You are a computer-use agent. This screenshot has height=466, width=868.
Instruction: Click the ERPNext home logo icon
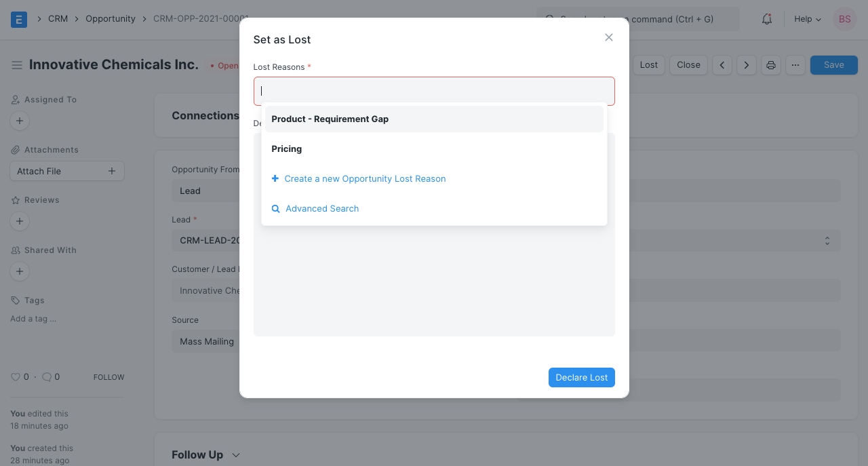tap(19, 19)
